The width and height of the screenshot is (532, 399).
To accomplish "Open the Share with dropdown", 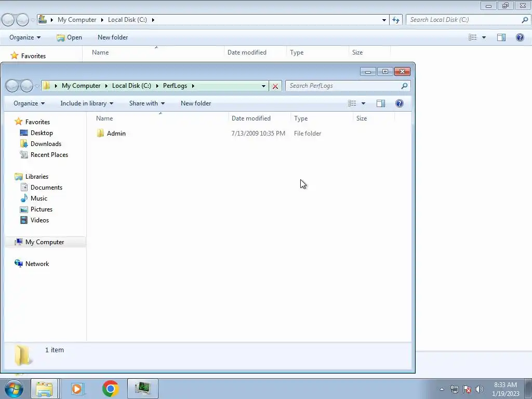I will click(147, 103).
